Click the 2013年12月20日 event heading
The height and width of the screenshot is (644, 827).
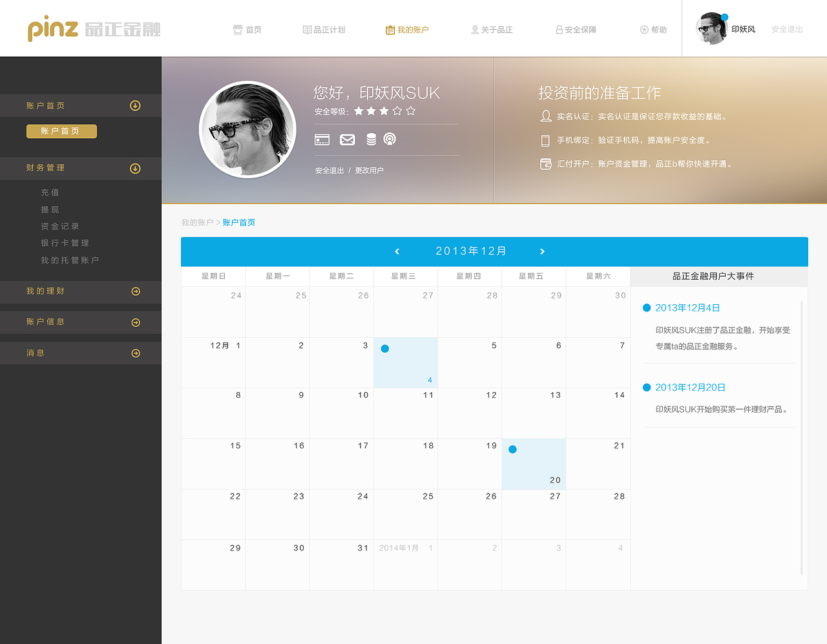(690, 388)
